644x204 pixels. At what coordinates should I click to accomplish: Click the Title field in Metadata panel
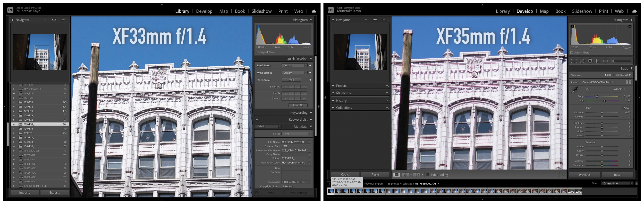pyautogui.click(x=296, y=168)
